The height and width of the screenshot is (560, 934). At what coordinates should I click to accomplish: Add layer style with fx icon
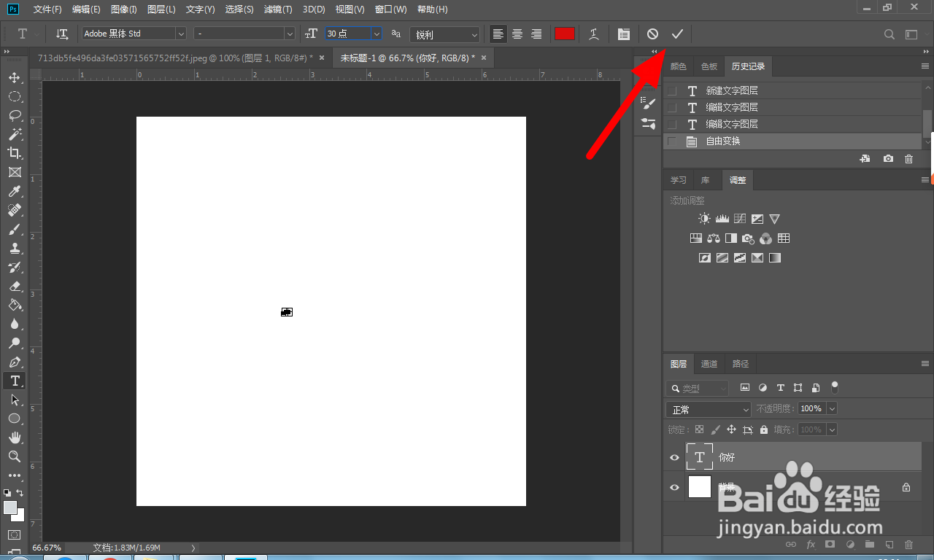[x=811, y=545]
